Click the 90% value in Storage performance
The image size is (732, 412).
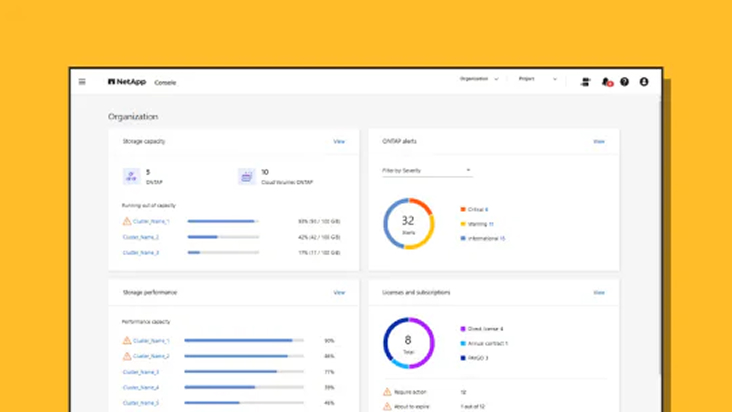pos(329,341)
